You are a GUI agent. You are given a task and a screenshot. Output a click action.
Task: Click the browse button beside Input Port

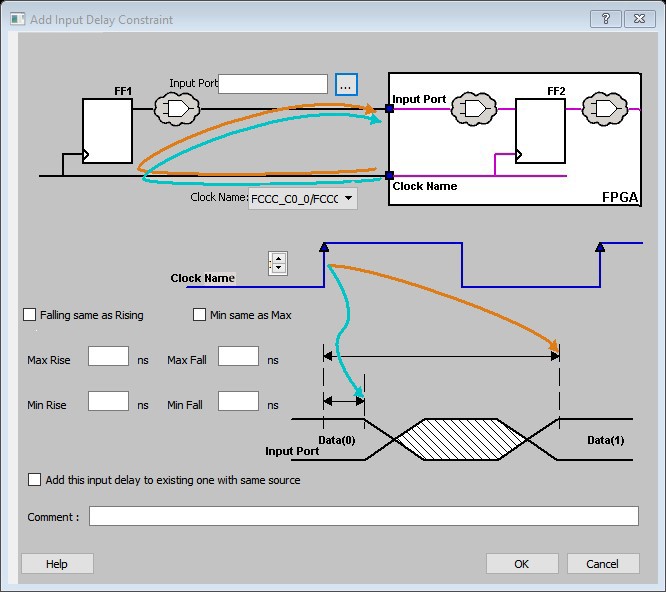(x=345, y=85)
